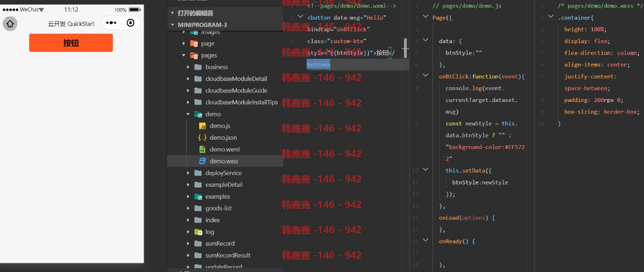Expand the goods-list folder arrow

pyautogui.click(x=188, y=208)
